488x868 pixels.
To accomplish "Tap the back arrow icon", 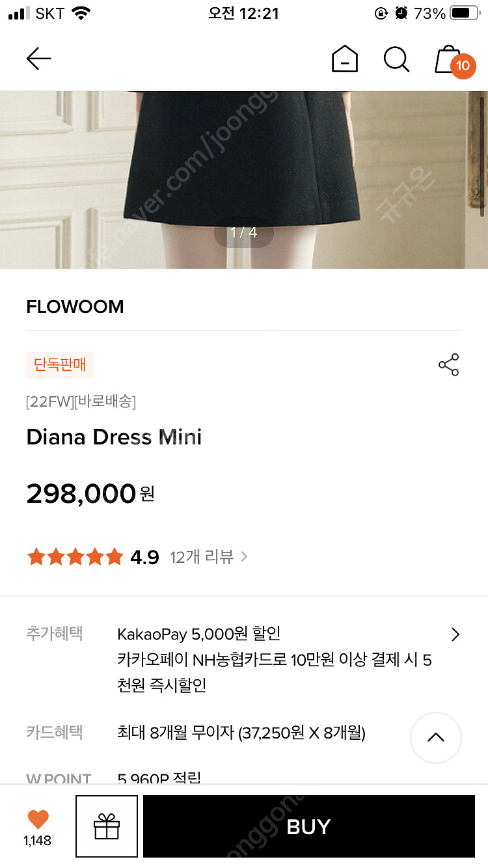I will (x=38, y=59).
